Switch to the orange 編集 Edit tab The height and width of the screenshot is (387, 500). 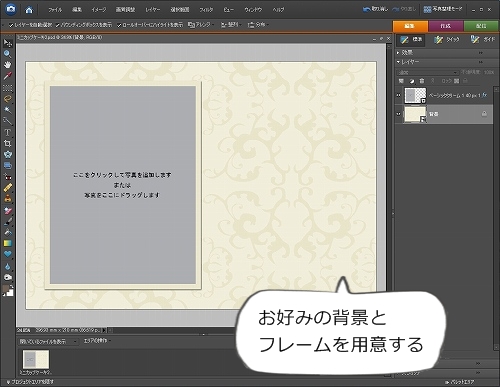coord(410,26)
